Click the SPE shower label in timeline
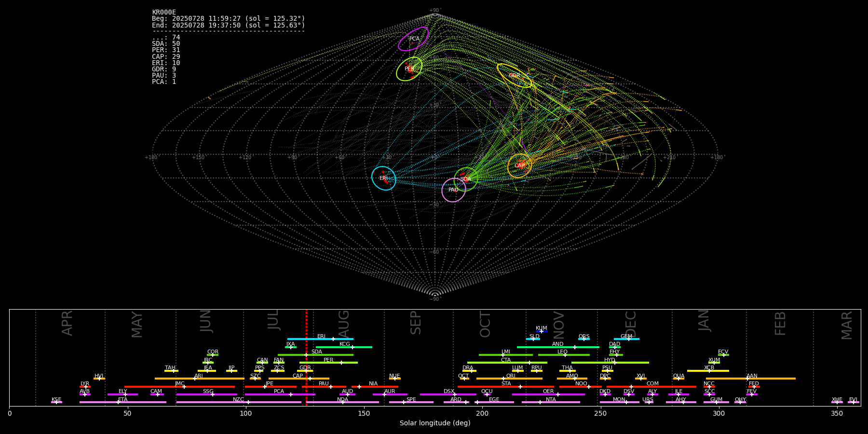 (x=411, y=400)
